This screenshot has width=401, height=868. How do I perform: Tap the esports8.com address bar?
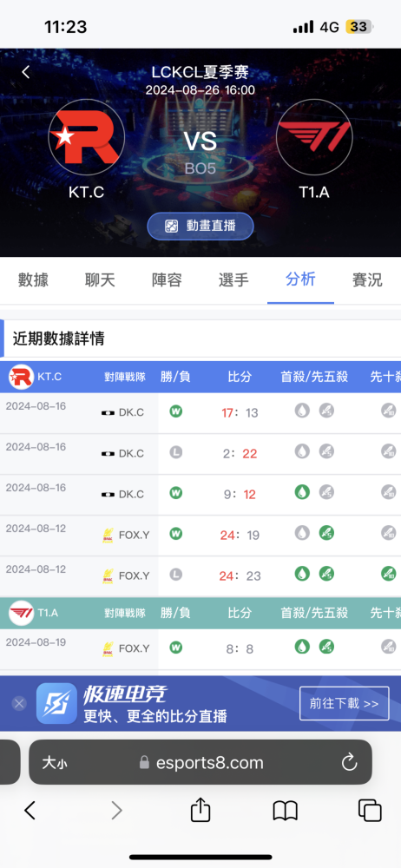200,762
